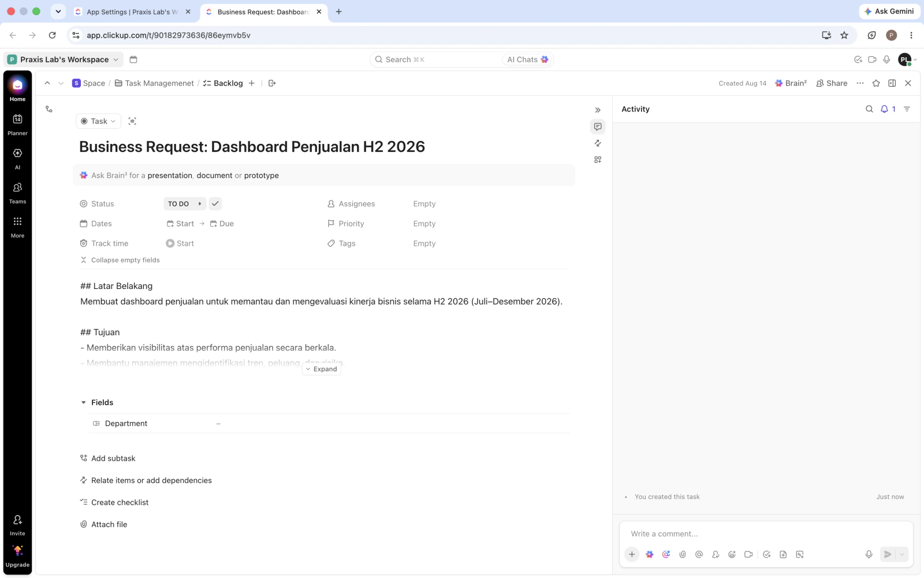Open the add-apps icon in the side strip
924x578 pixels.
(598, 160)
